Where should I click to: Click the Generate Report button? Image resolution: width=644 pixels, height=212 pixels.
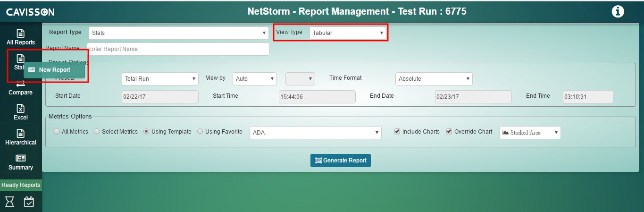(x=341, y=161)
